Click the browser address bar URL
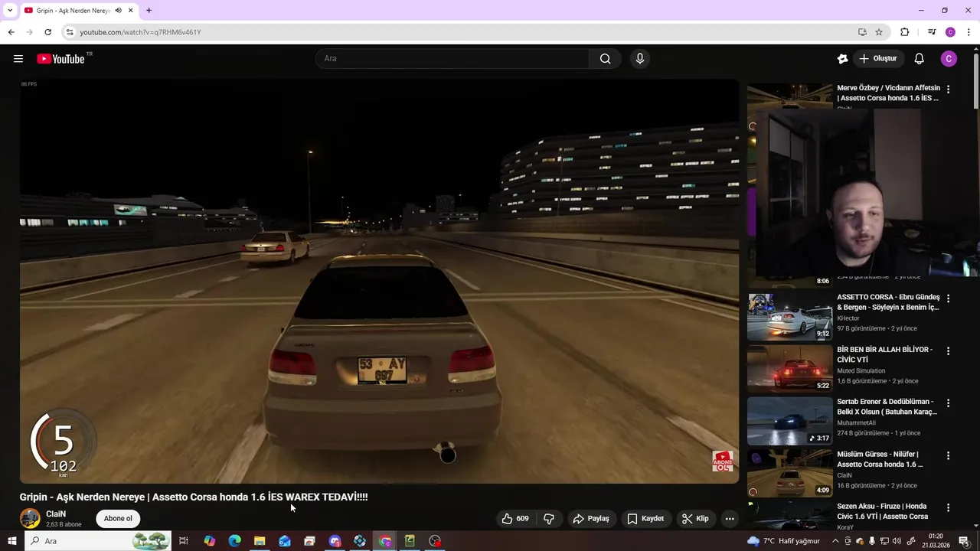This screenshot has width=980, height=551. coord(140,32)
